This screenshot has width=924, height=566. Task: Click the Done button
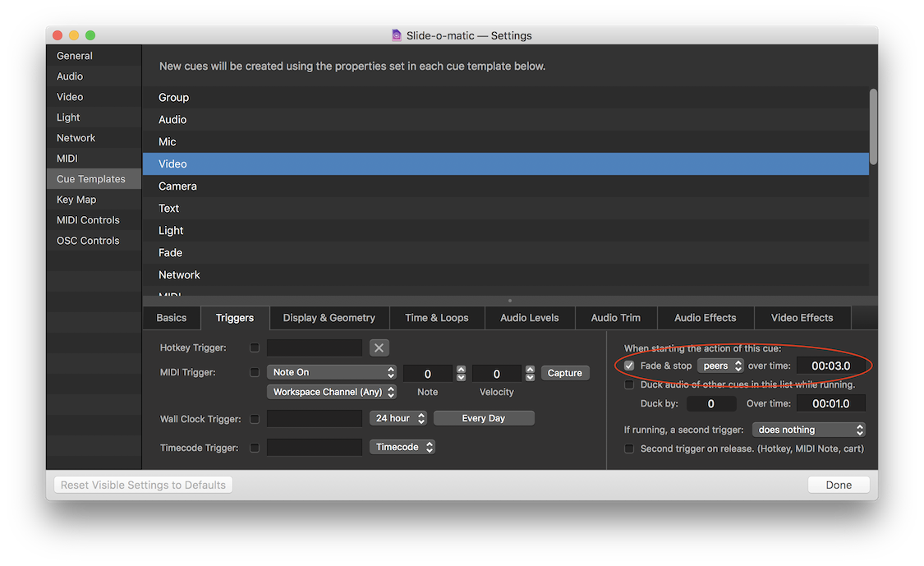click(x=838, y=485)
